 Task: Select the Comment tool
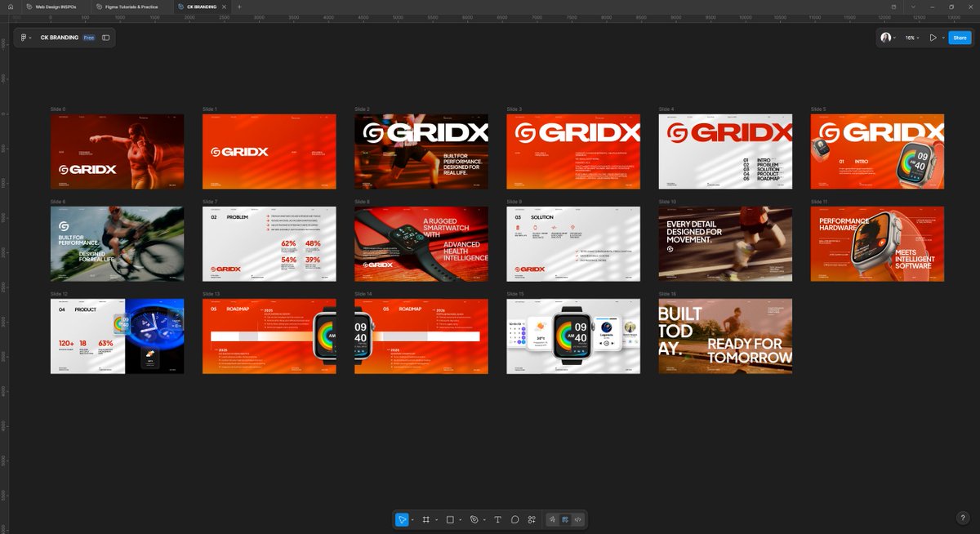(x=515, y=519)
